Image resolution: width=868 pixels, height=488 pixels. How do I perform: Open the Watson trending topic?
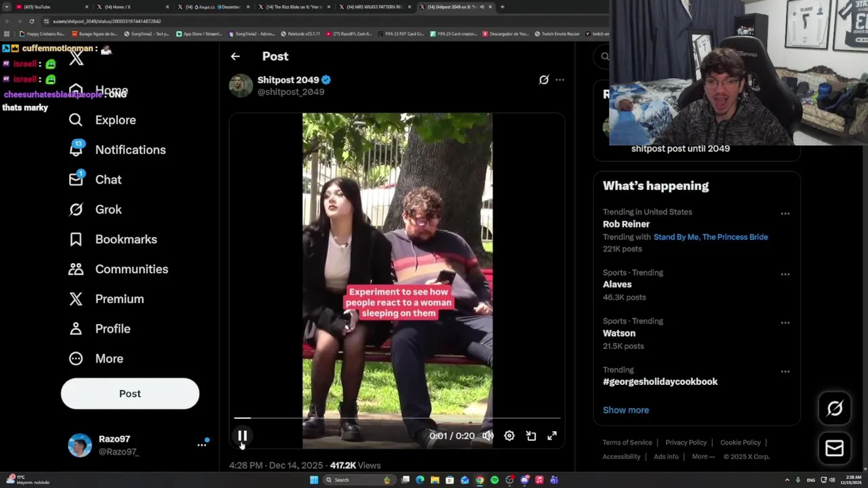[x=619, y=333]
